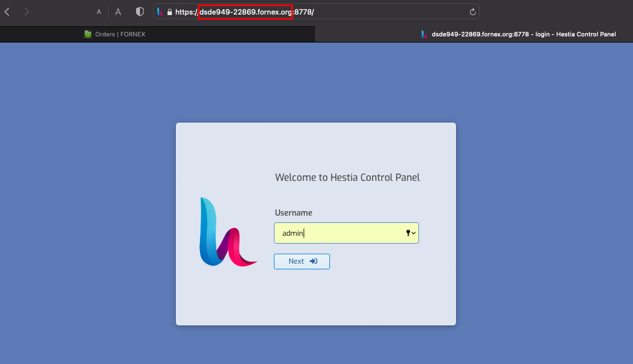Decrease text size with small A
633x364 pixels.
click(x=99, y=12)
